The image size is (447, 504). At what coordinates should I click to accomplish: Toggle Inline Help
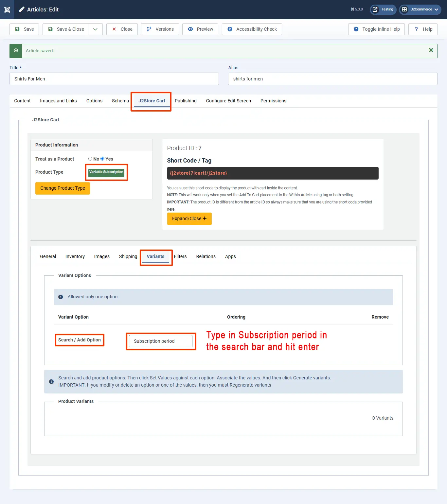[x=377, y=29]
